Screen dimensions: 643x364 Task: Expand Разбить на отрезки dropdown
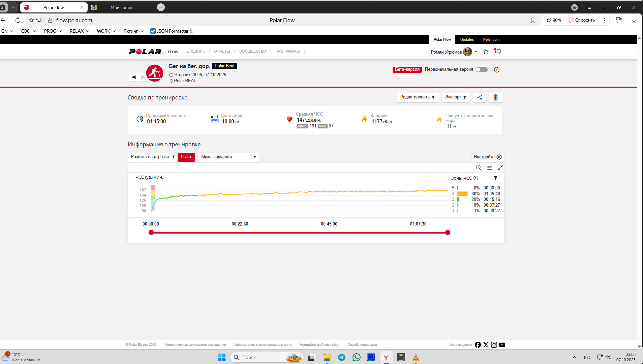tap(153, 157)
